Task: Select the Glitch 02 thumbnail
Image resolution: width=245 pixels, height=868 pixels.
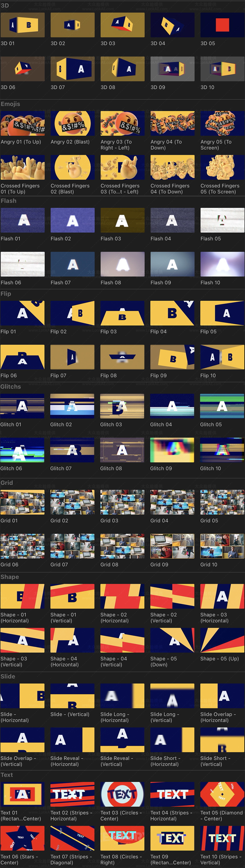Action: (72, 406)
